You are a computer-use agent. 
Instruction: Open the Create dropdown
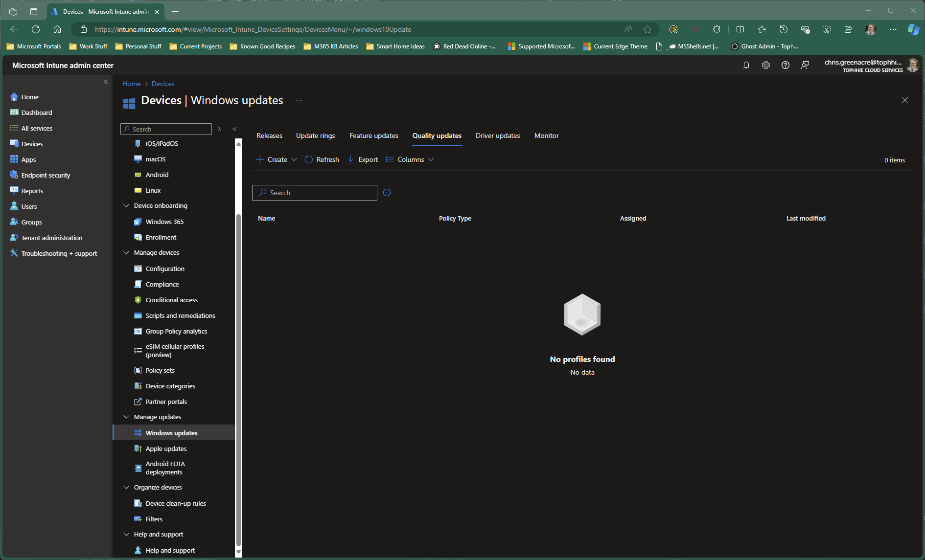pyautogui.click(x=277, y=159)
